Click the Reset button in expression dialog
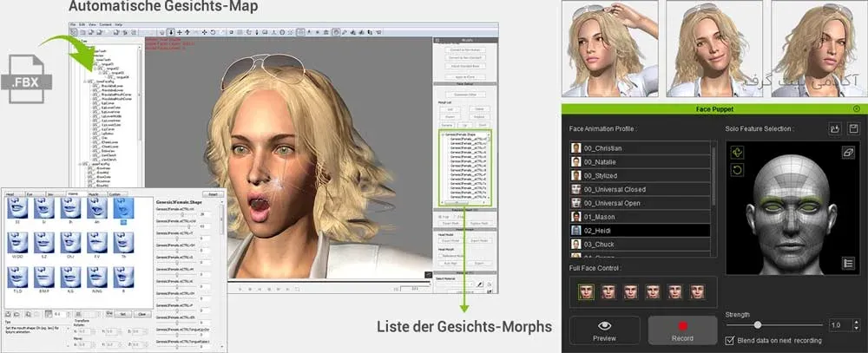The width and height of the screenshot is (868, 353). click(x=214, y=194)
